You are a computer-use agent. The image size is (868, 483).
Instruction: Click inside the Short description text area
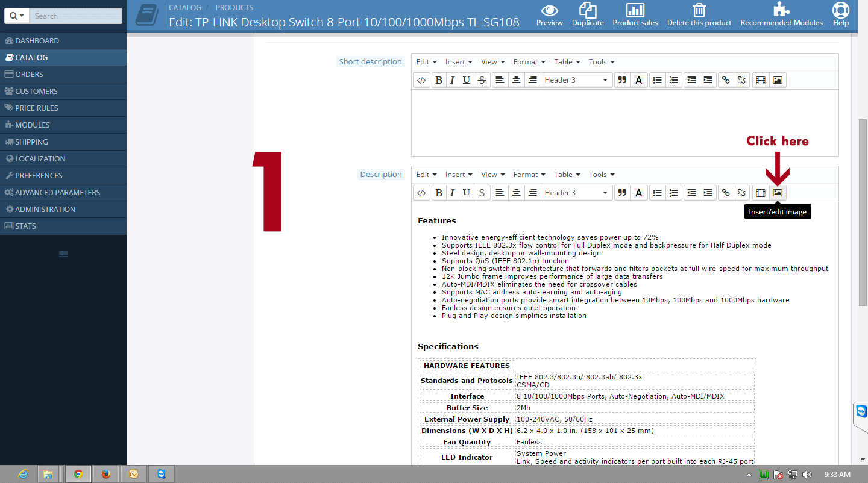pyautogui.click(x=625, y=123)
